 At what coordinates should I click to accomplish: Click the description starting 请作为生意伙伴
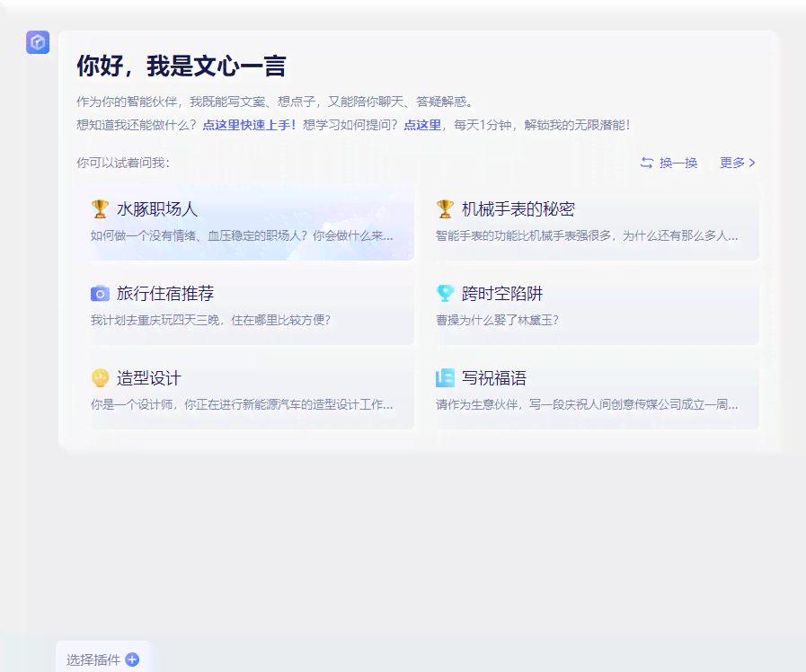click(x=587, y=405)
